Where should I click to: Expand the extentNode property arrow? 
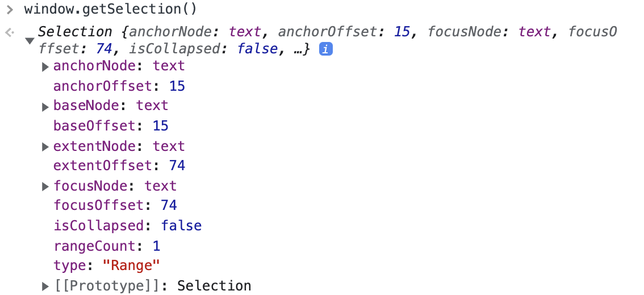click(45, 147)
